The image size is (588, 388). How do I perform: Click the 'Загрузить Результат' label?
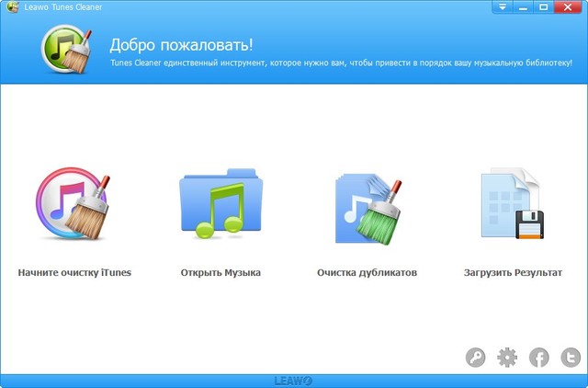pyautogui.click(x=513, y=272)
